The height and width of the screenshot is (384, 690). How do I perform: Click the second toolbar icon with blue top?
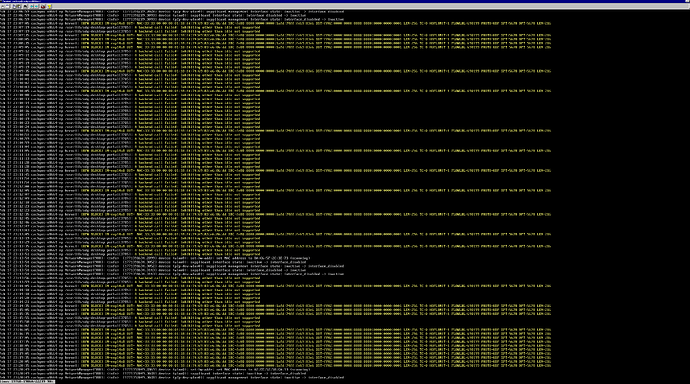(7, 6)
